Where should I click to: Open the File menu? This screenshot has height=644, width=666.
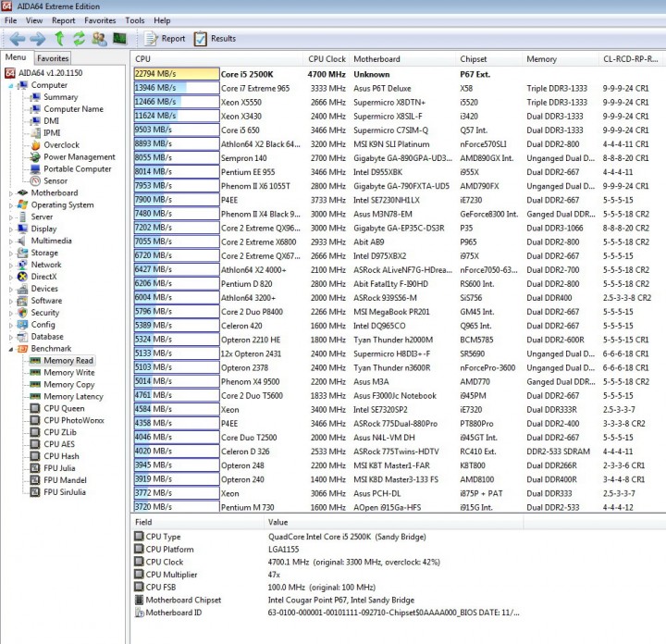coord(10,20)
